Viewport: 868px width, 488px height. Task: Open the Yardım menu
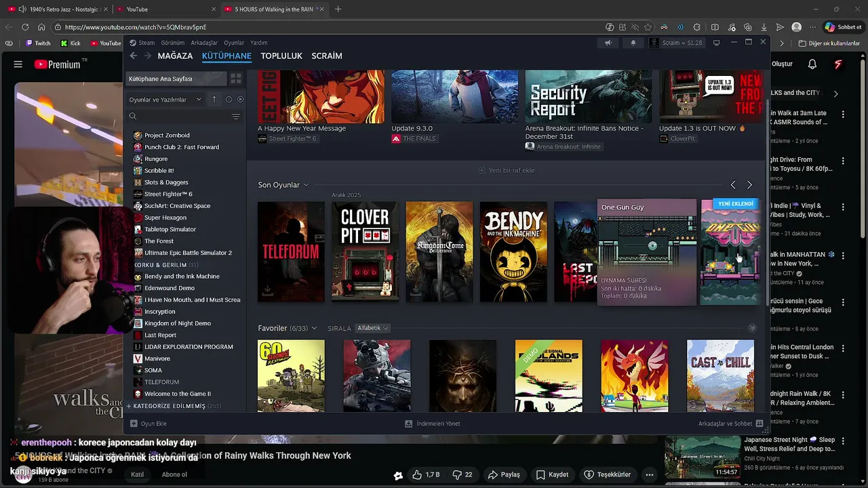tap(259, 43)
